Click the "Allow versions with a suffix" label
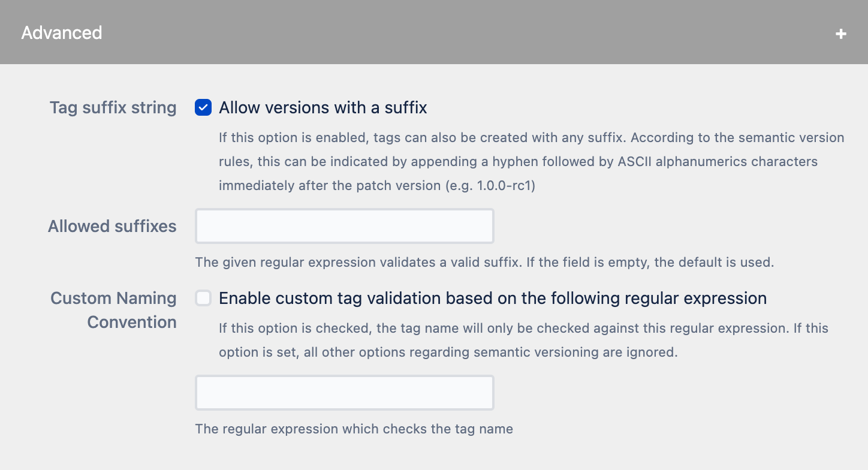 pos(323,108)
